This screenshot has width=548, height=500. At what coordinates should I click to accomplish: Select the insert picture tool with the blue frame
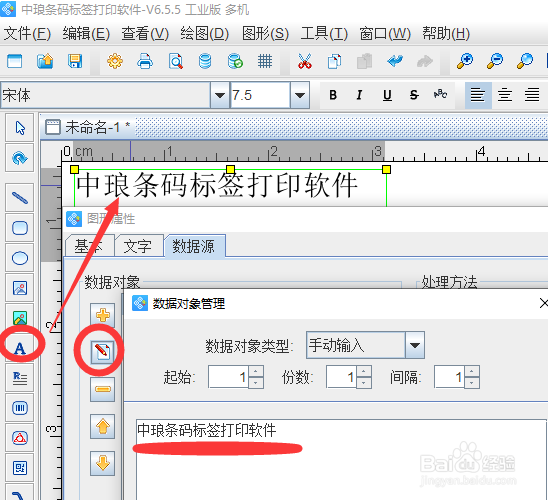20,288
